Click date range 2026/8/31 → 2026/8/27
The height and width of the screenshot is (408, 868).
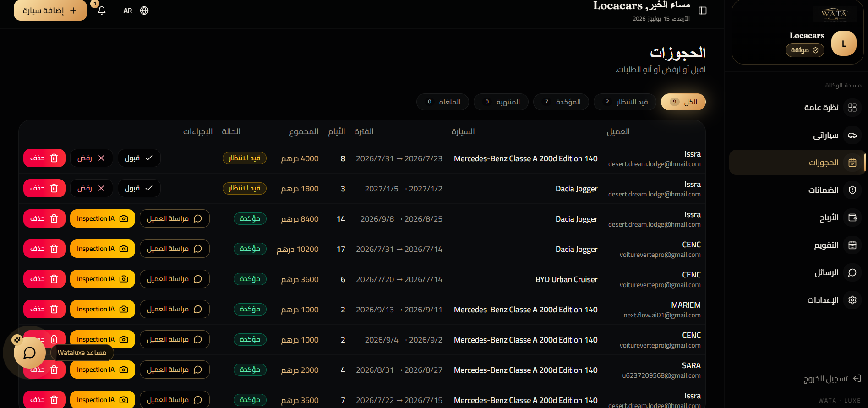pyautogui.click(x=399, y=370)
